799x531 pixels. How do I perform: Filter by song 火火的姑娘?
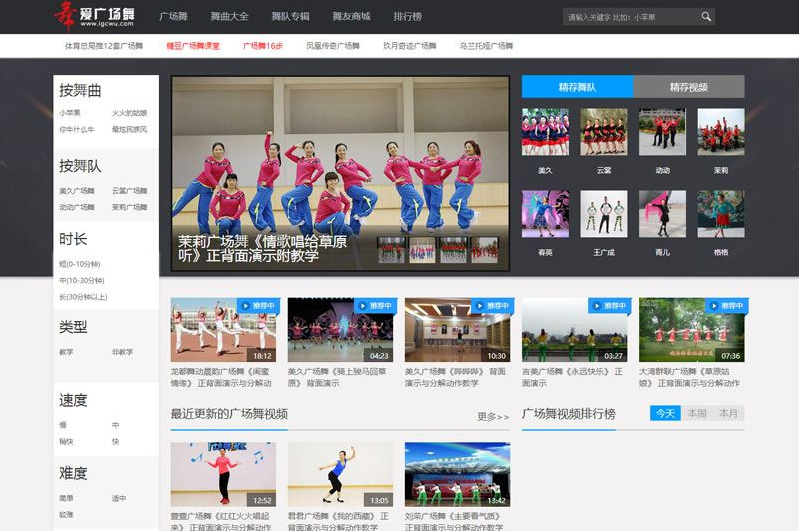(129, 113)
